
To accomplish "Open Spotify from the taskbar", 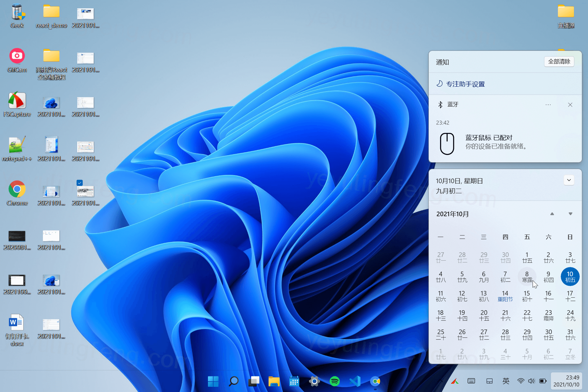I will (x=334, y=381).
